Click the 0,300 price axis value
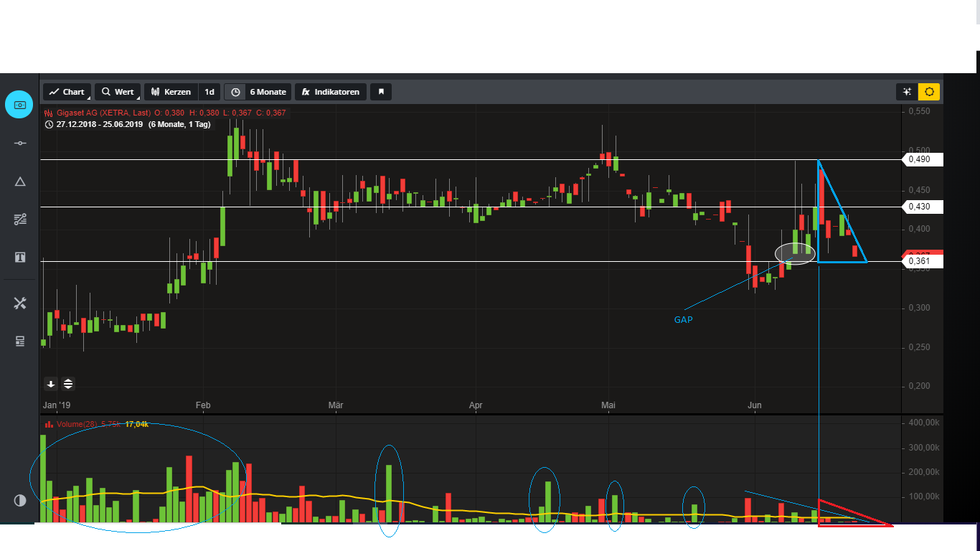Viewport: 980px width, 551px height. point(919,309)
